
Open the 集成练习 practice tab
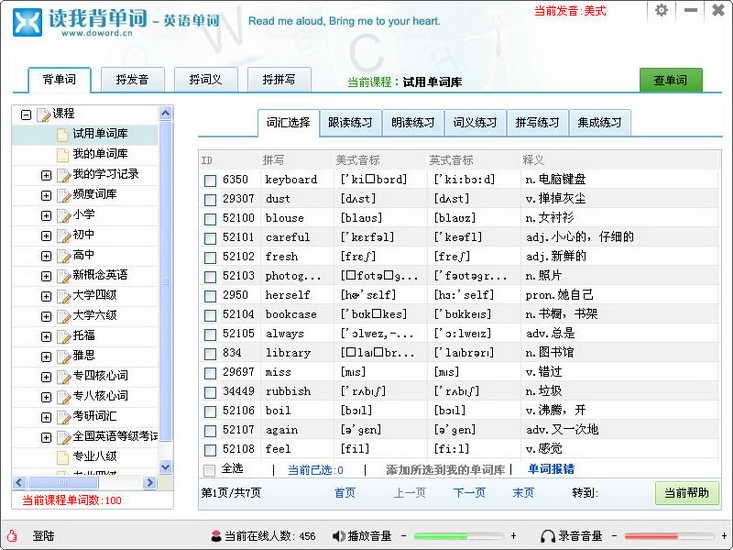pyautogui.click(x=600, y=123)
